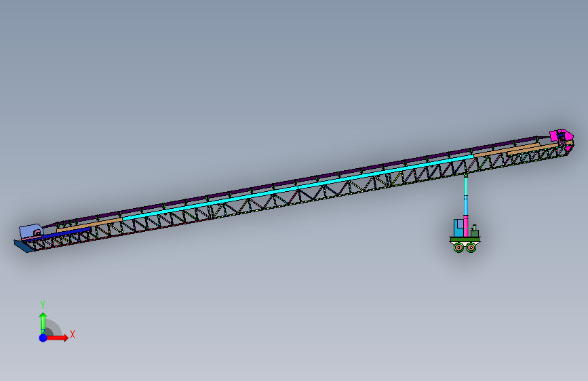Screen dimensions: 588x381
Task: Select the long cyan rail along the truss
Action: pos(298,188)
